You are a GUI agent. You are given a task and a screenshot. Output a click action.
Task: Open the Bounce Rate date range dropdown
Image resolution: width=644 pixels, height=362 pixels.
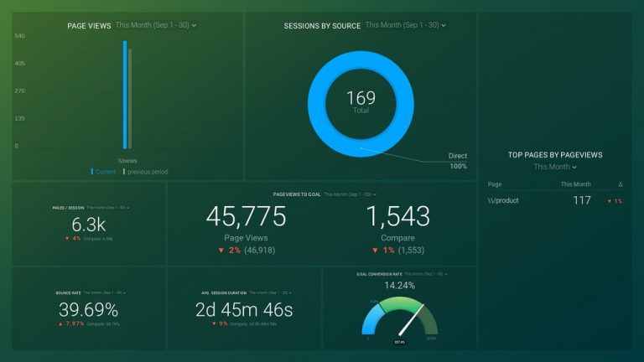(104, 292)
